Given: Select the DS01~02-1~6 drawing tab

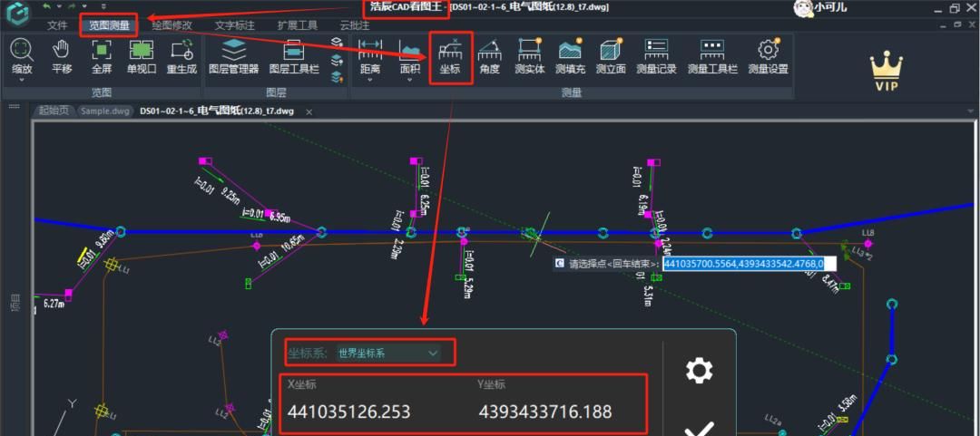Looking at the screenshot, I should pos(217,111).
